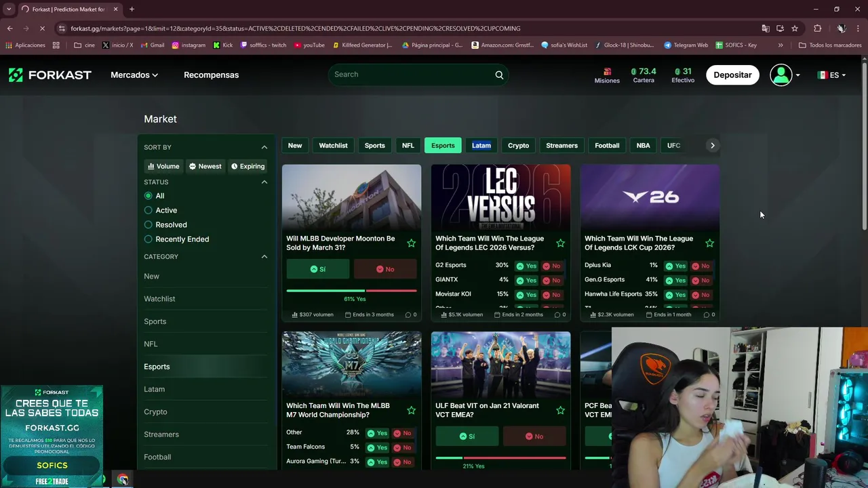The width and height of the screenshot is (868, 488).
Task: Choose No for GIANTX
Action: click(551, 280)
